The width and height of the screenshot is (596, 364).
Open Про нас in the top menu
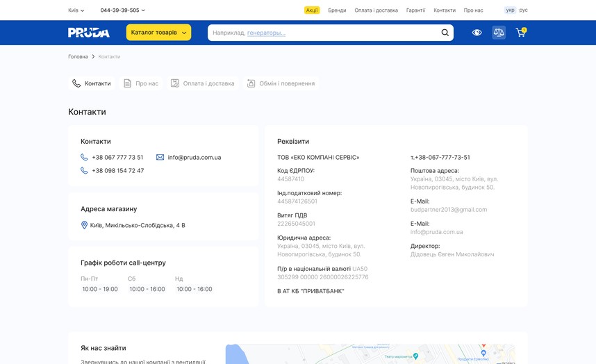click(473, 10)
